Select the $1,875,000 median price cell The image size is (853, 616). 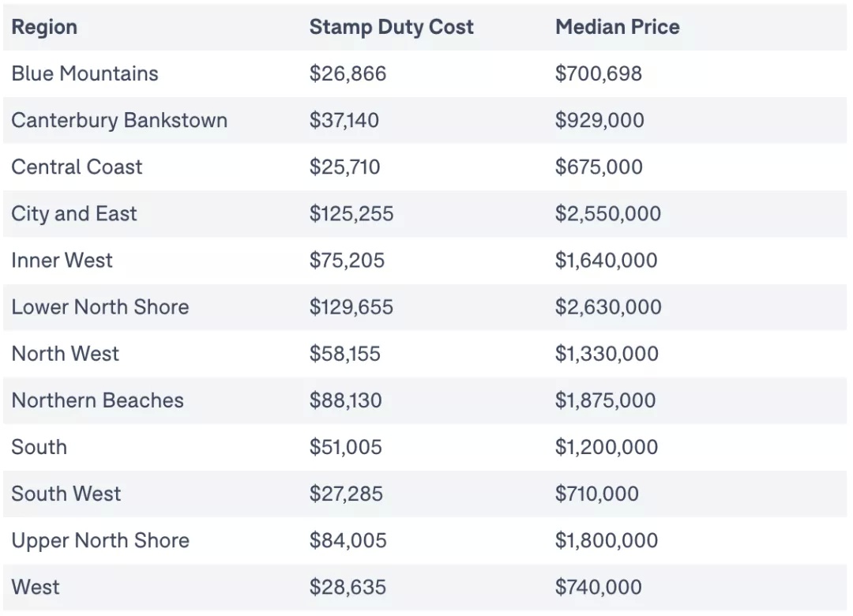click(x=606, y=400)
